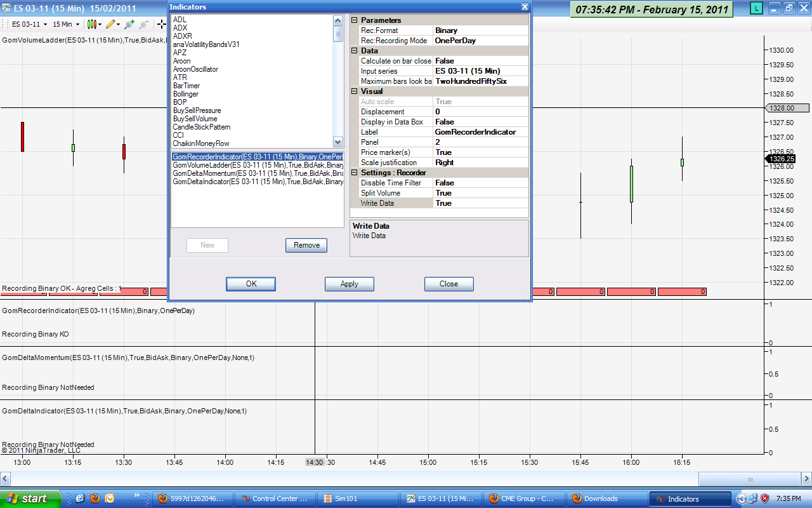Switch to CME Group Firefox taskbar item
812x508 pixels.
click(x=524, y=498)
